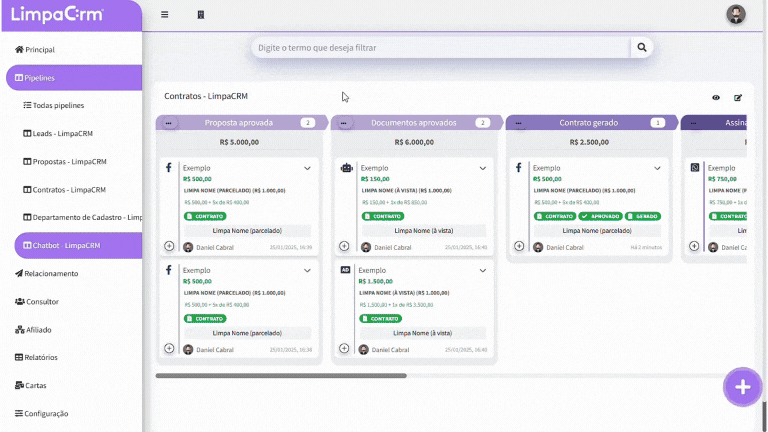Click the GERADO badge on the Contrato gerado card

(x=643, y=216)
